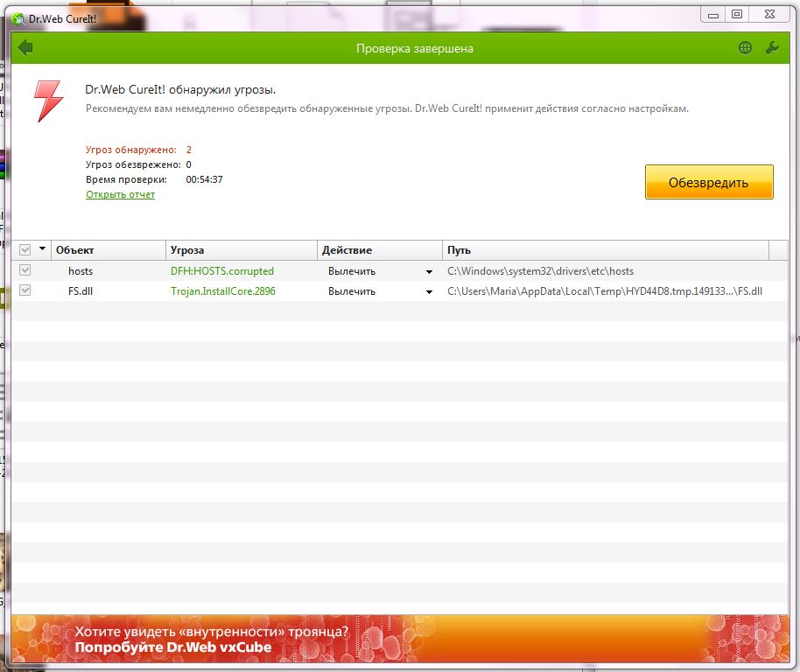Click the red lightning threat icon

click(48, 101)
